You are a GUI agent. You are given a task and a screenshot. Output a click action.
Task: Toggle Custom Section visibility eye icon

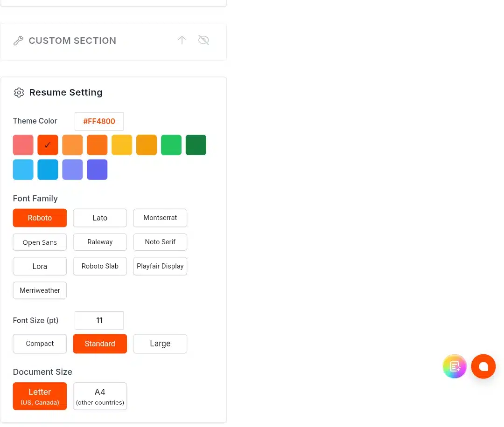pos(203,40)
